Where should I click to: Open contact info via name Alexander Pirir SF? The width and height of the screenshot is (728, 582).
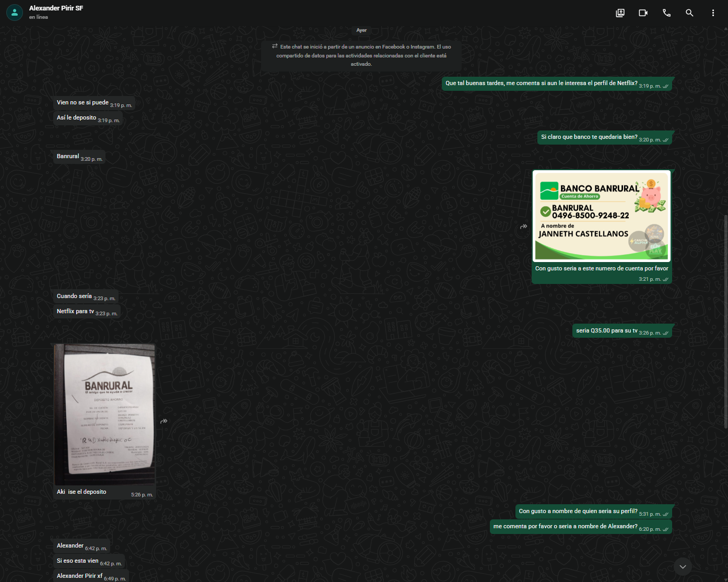pyautogui.click(x=56, y=8)
